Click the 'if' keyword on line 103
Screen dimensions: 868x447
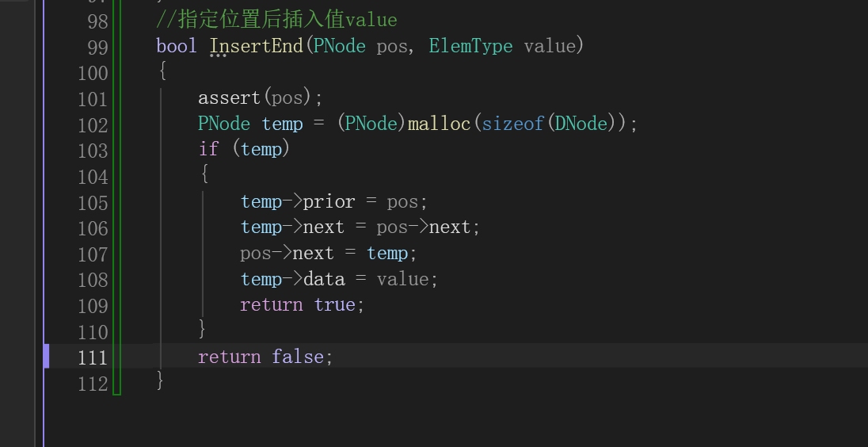click(209, 150)
